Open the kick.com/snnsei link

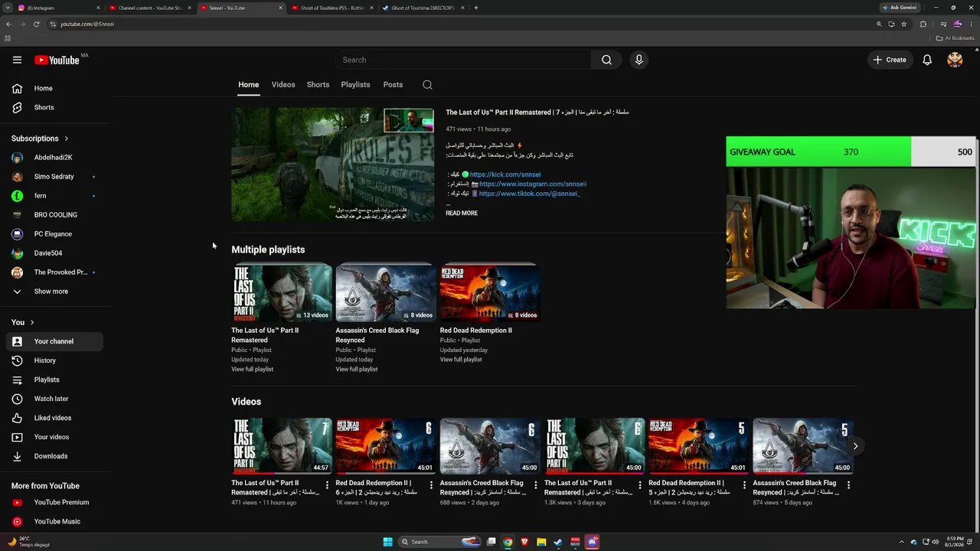(505, 174)
